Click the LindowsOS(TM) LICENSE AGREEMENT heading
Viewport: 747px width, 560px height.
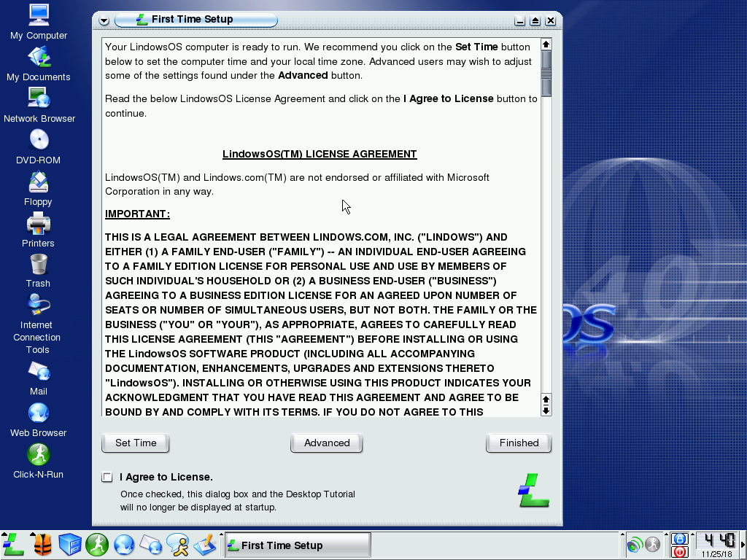point(320,154)
